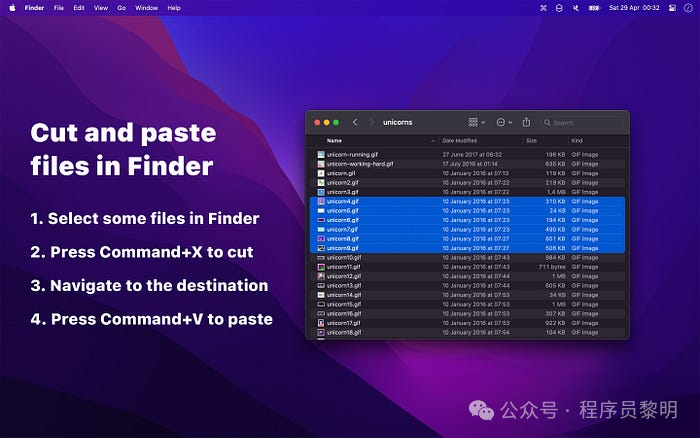Open Control Center icon in menu bar
Image resolution: width=700 pixels, height=438 pixels.
coord(672,8)
